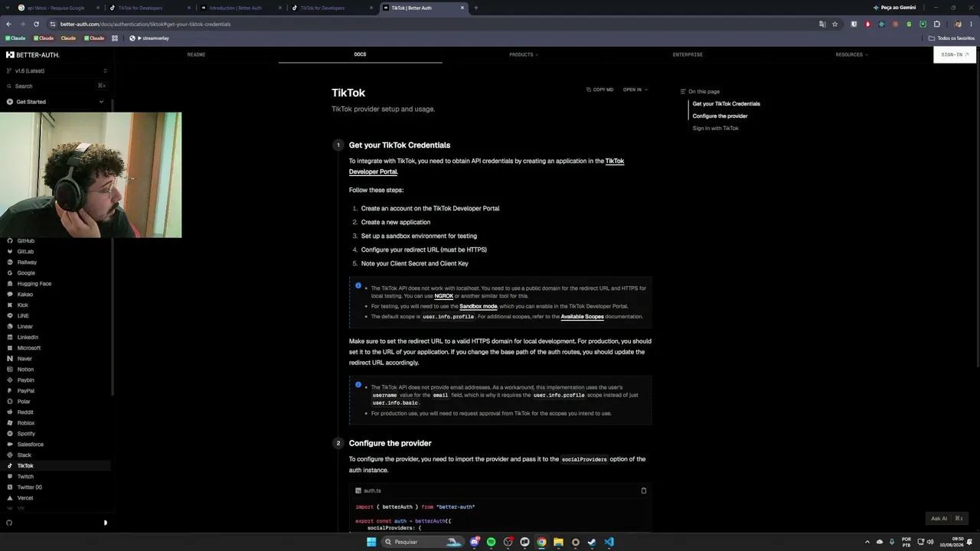Open Discord from the taskbar
Viewport: 980px width, 551px height.
(x=475, y=542)
